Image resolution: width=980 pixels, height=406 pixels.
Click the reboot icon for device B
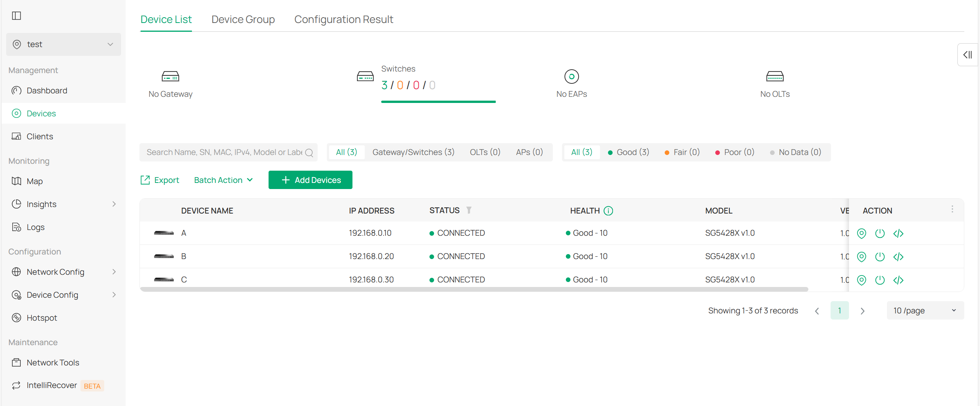tap(880, 257)
